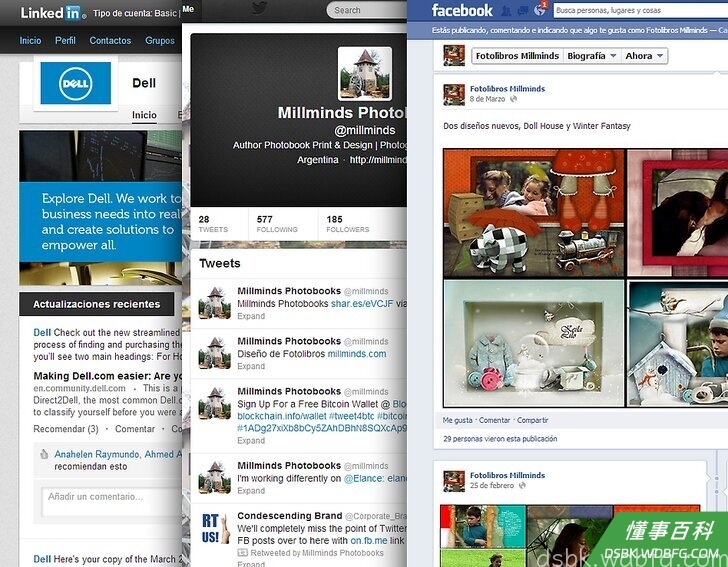
Task: Click Making Dell.com easier headline
Action: (108, 376)
